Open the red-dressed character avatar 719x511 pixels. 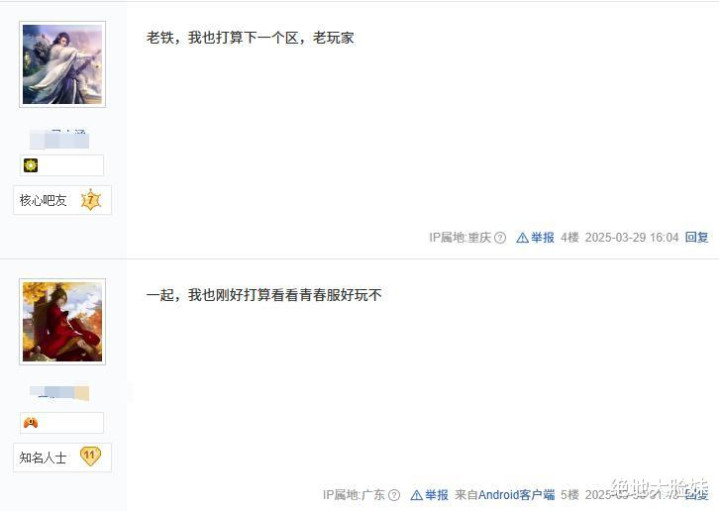pyautogui.click(x=62, y=322)
